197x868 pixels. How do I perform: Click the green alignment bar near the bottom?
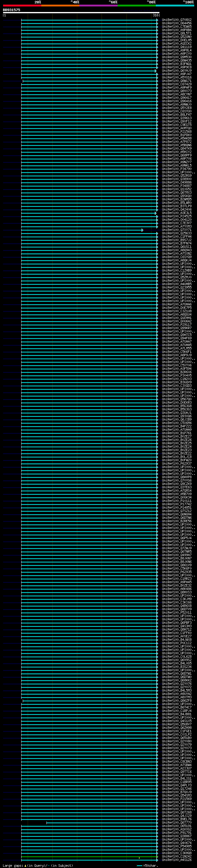coord(89,856)
